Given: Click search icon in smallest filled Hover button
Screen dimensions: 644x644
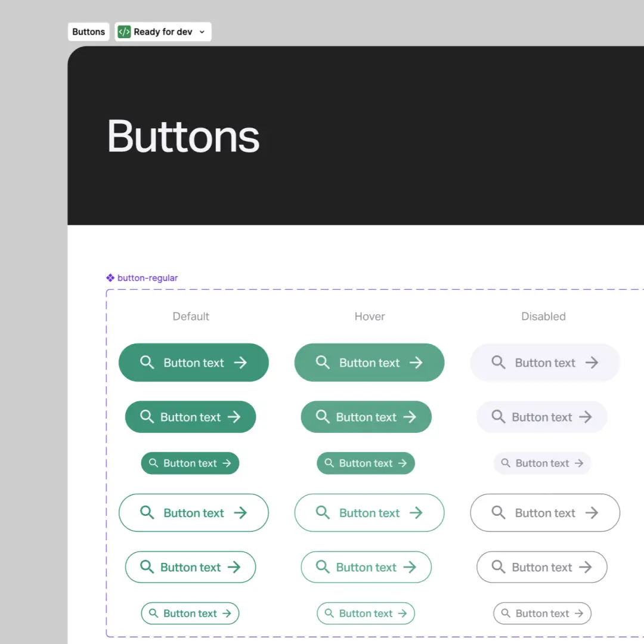Looking at the screenshot, I should pyautogui.click(x=329, y=463).
